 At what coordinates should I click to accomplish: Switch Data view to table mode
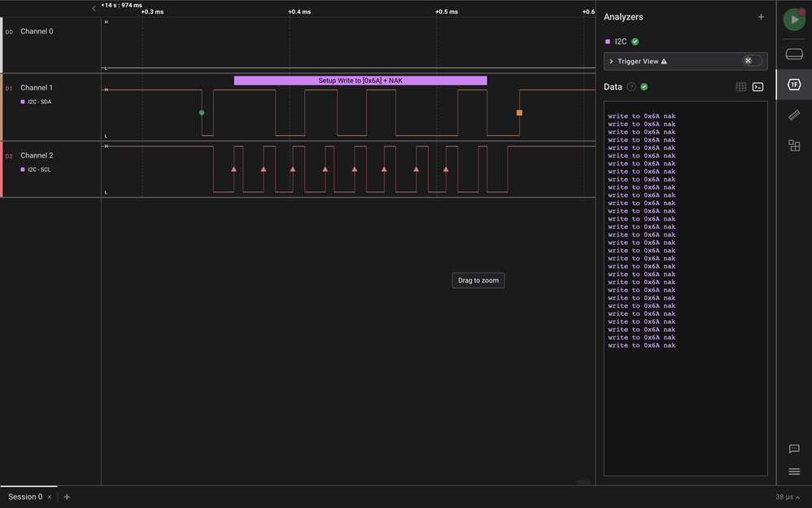741,87
